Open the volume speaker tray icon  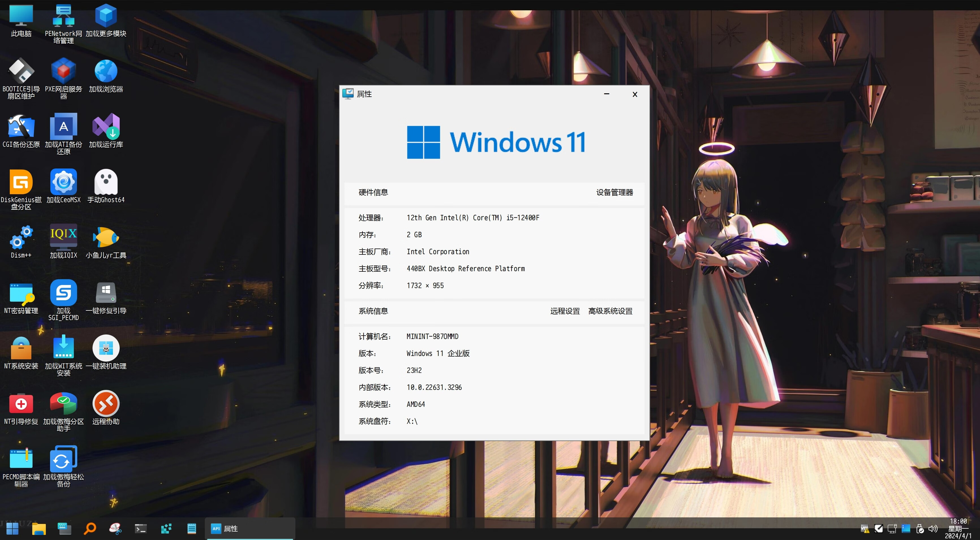[933, 529]
